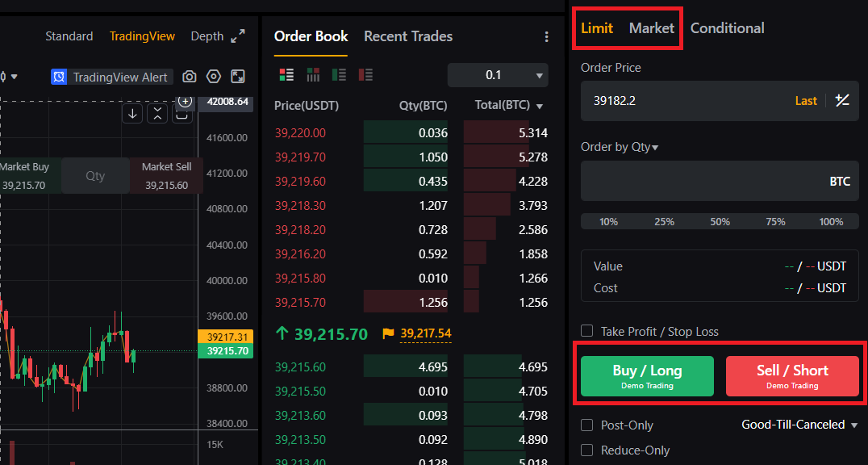
Task: Toggle the Reduce-Only checkbox
Action: coord(586,450)
